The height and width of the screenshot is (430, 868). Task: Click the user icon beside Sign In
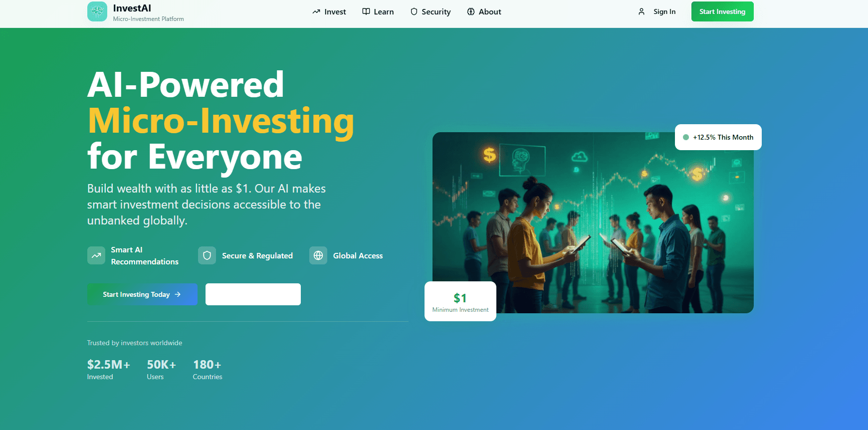tap(642, 11)
